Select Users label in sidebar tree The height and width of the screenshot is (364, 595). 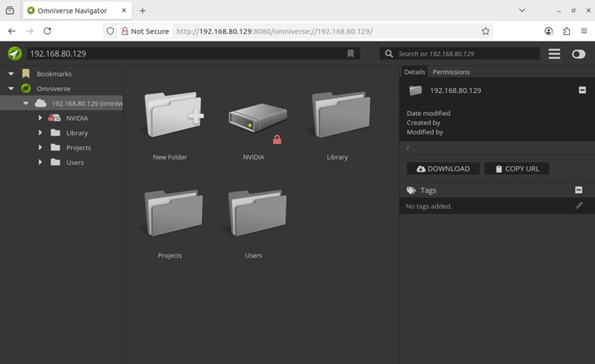(74, 162)
